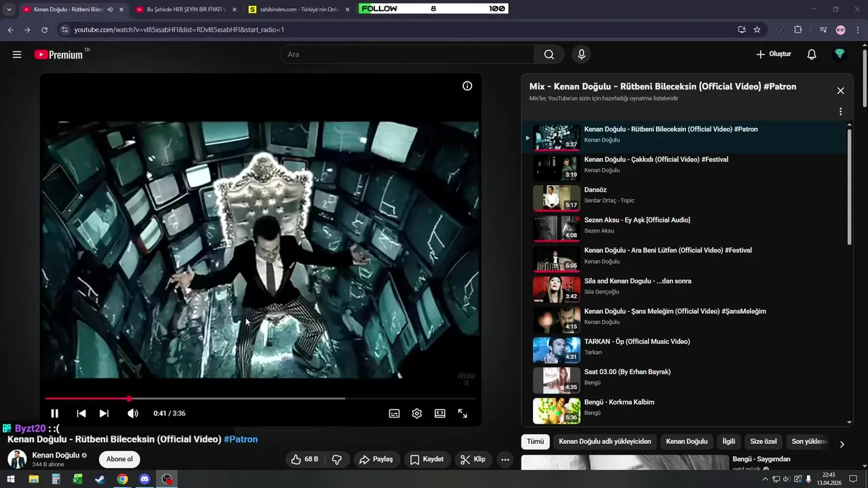The height and width of the screenshot is (488, 868).
Task: Select Kenan Doğulu adlı yükleyiciden chip
Action: pyautogui.click(x=605, y=441)
